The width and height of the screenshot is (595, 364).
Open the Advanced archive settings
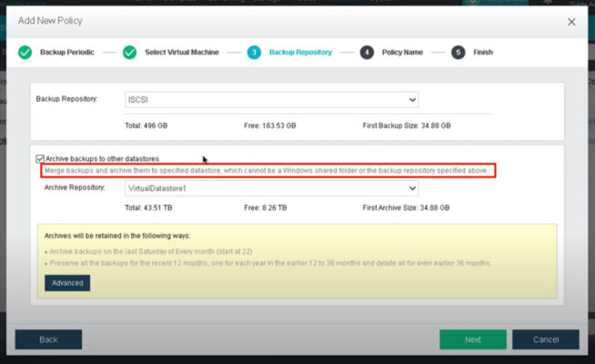pyautogui.click(x=67, y=283)
